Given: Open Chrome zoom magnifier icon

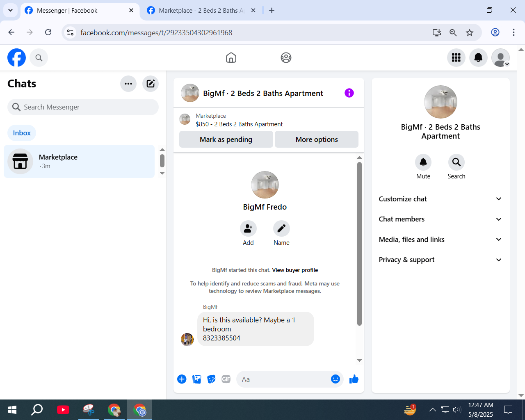Looking at the screenshot, I should [x=453, y=32].
